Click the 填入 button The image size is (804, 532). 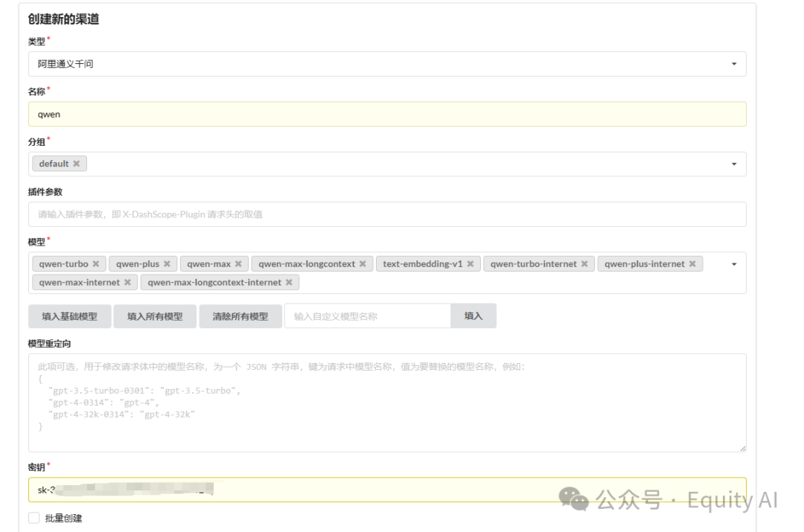click(x=473, y=315)
